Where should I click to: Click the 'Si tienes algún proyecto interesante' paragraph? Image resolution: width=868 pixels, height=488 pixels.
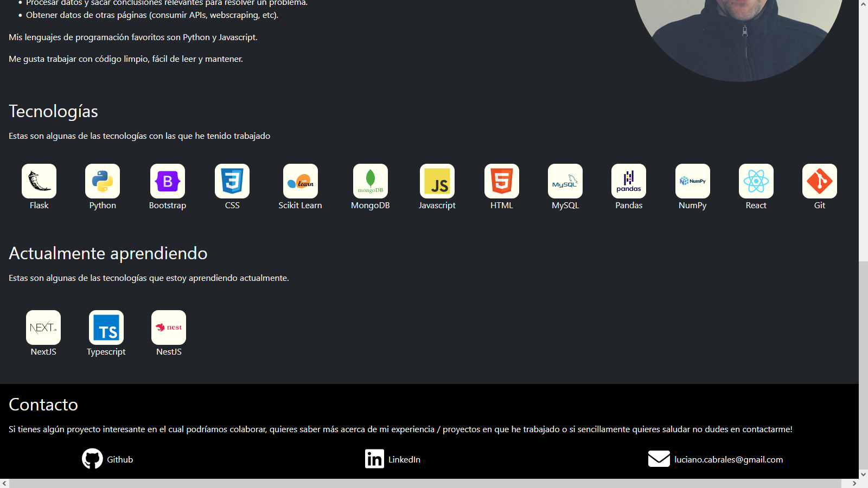coord(400,429)
